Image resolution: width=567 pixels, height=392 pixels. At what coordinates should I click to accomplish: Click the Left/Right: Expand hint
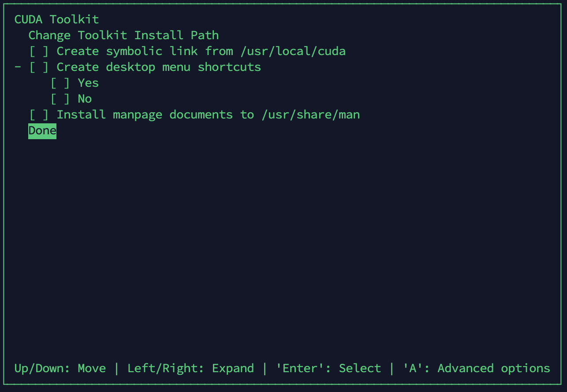(191, 368)
